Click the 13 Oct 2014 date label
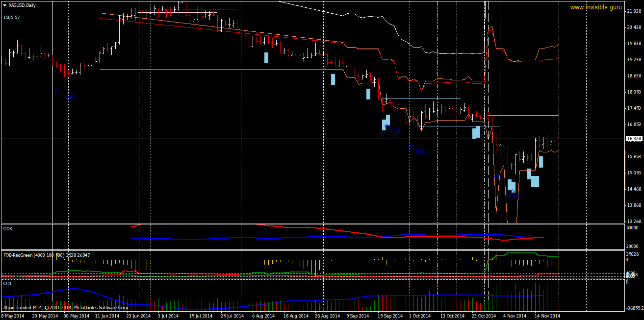The width and height of the screenshot is (644, 320). 453,316
